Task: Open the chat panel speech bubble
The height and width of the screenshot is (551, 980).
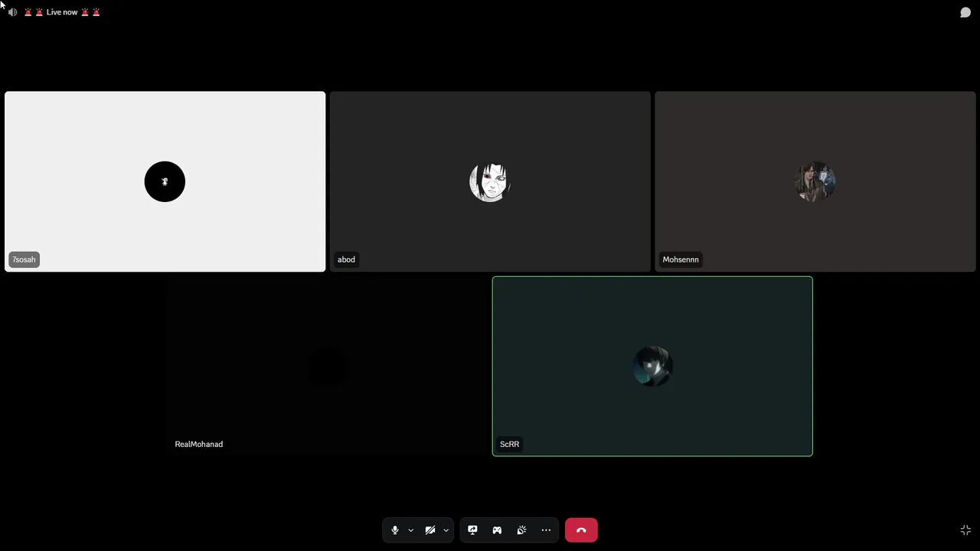Action: 965,12
